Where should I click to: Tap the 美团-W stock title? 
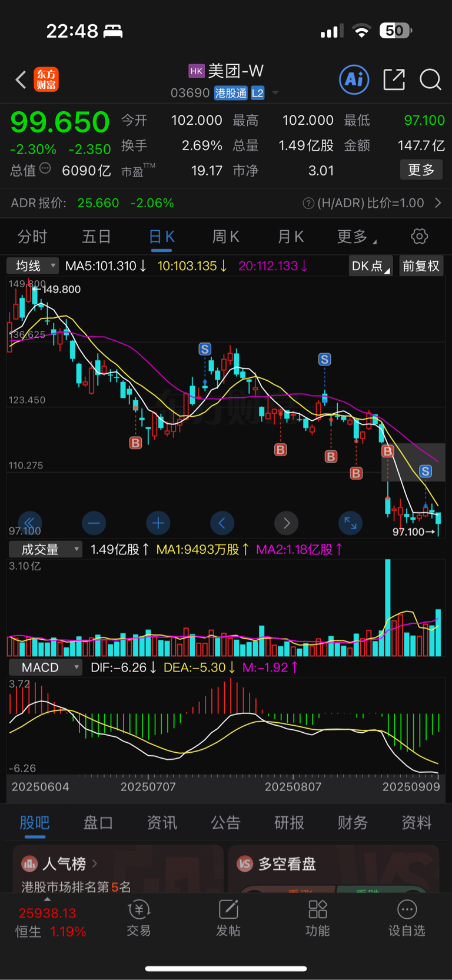click(x=235, y=71)
